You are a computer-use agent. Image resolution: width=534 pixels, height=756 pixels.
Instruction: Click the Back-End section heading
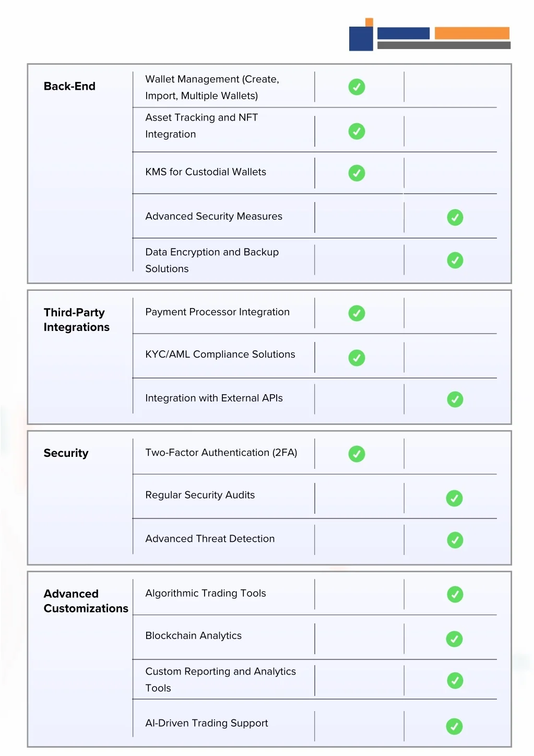(69, 86)
